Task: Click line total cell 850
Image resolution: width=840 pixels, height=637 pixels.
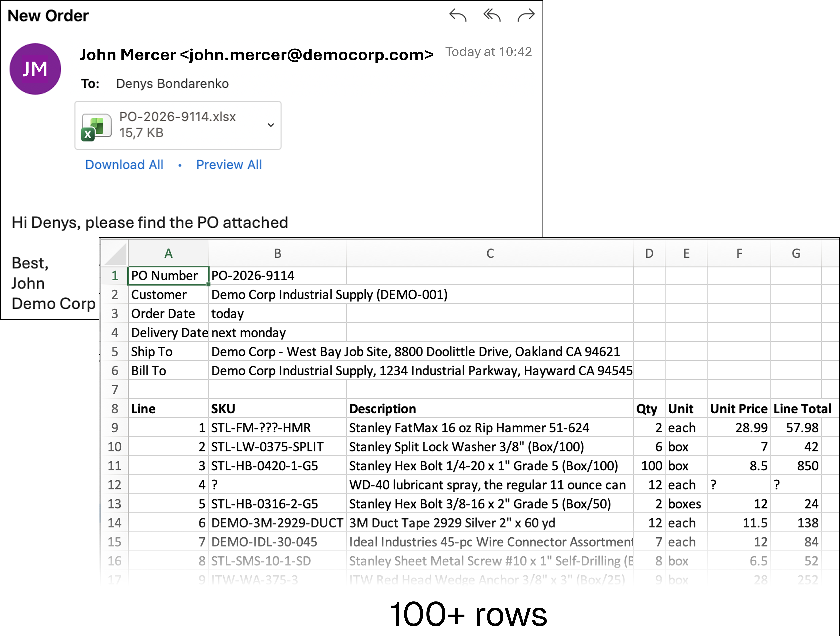Action: [796, 465]
